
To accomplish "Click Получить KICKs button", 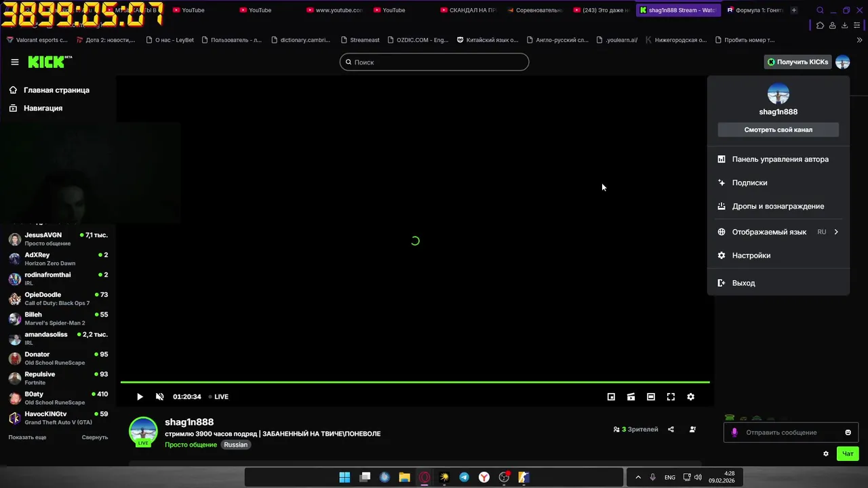I will (797, 62).
